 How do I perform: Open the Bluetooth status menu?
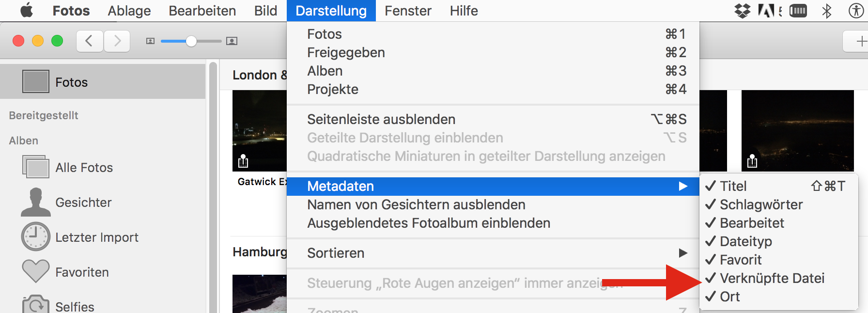coord(827,11)
